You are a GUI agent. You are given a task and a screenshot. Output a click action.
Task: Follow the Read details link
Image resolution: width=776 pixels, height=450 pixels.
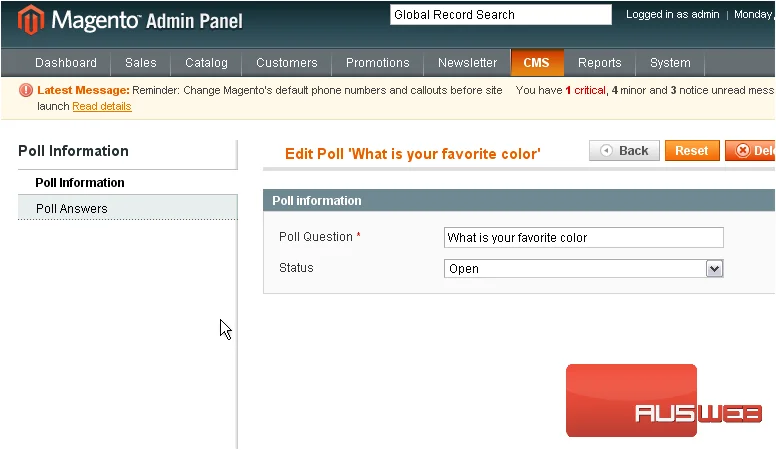(102, 106)
